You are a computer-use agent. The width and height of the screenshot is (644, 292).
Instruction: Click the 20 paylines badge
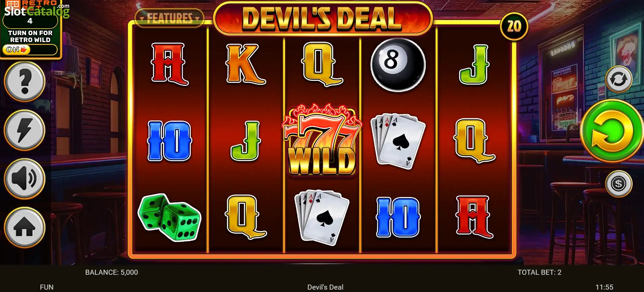[514, 26]
